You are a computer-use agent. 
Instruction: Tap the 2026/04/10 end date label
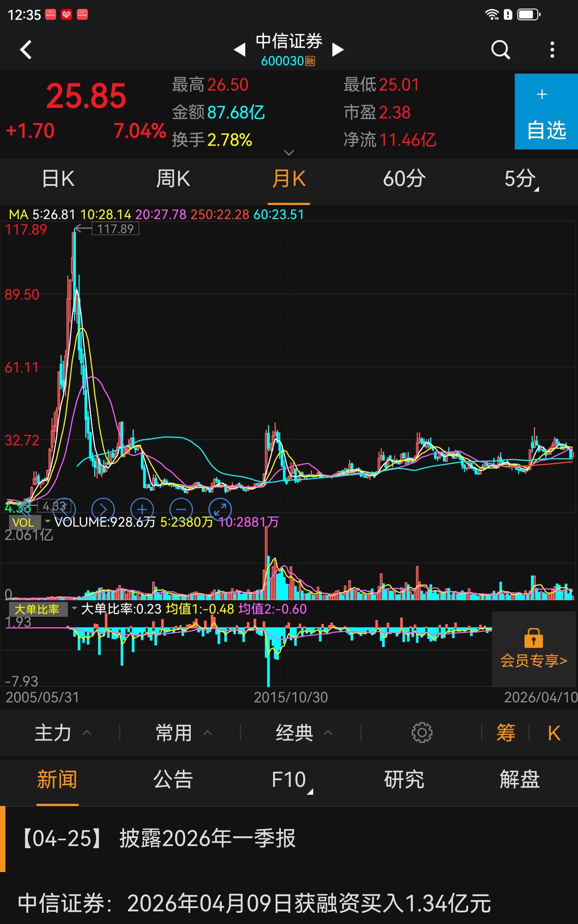click(541, 698)
